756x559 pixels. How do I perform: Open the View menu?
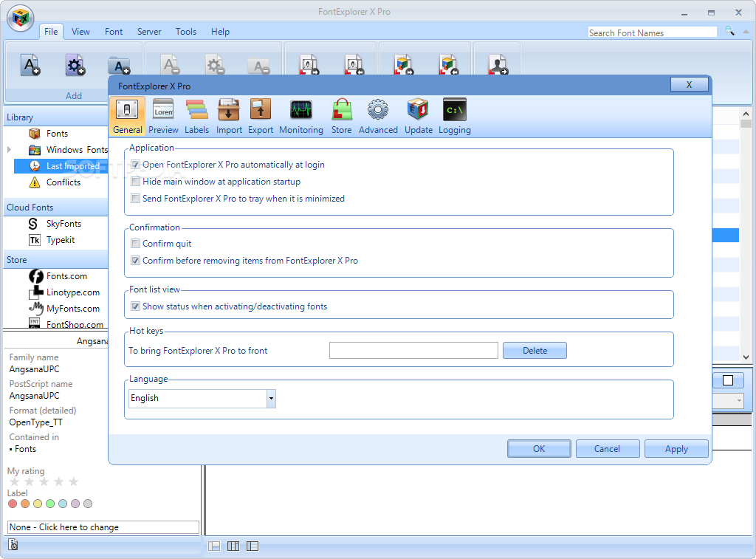pyautogui.click(x=80, y=31)
